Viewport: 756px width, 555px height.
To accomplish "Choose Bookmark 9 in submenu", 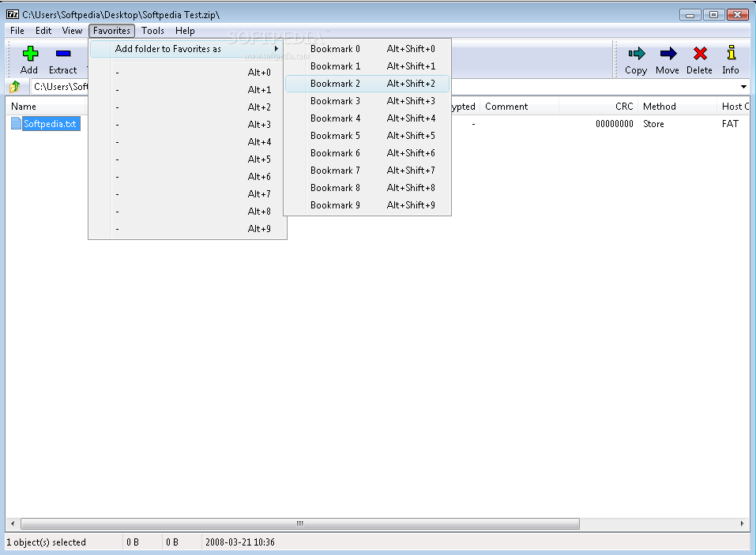I will [x=367, y=204].
